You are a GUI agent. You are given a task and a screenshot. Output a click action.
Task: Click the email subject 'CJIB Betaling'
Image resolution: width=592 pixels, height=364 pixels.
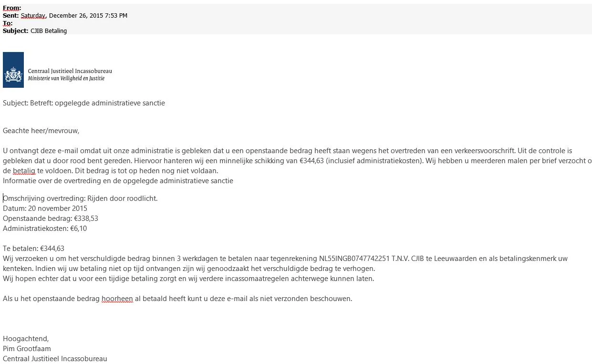coord(49,31)
